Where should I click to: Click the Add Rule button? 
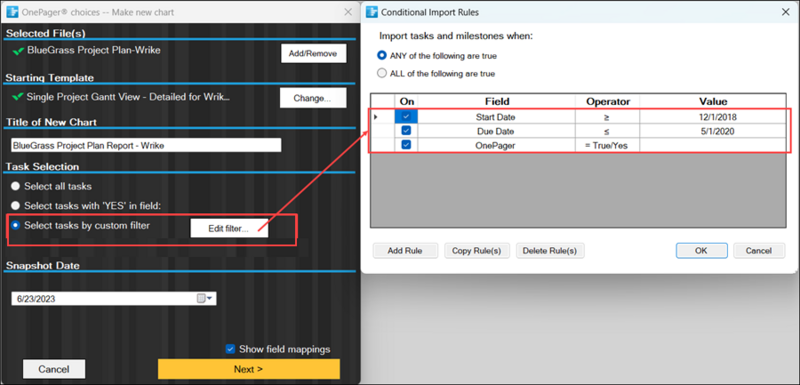click(x=405, y=250)
